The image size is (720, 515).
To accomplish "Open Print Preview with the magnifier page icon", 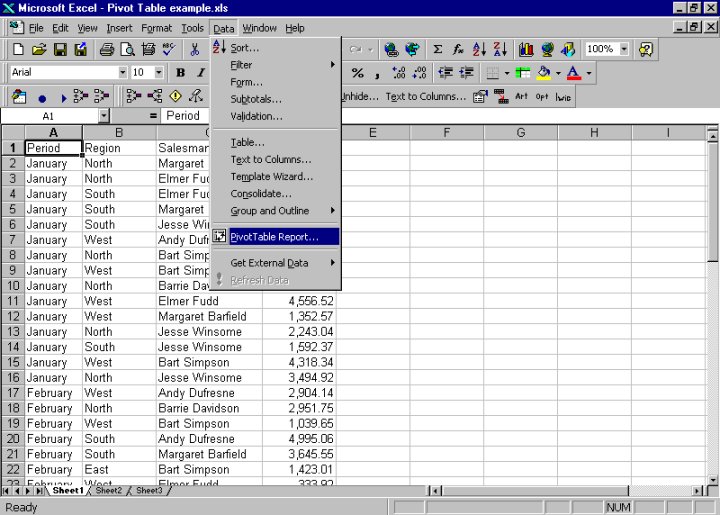I will tap(127, 49).
